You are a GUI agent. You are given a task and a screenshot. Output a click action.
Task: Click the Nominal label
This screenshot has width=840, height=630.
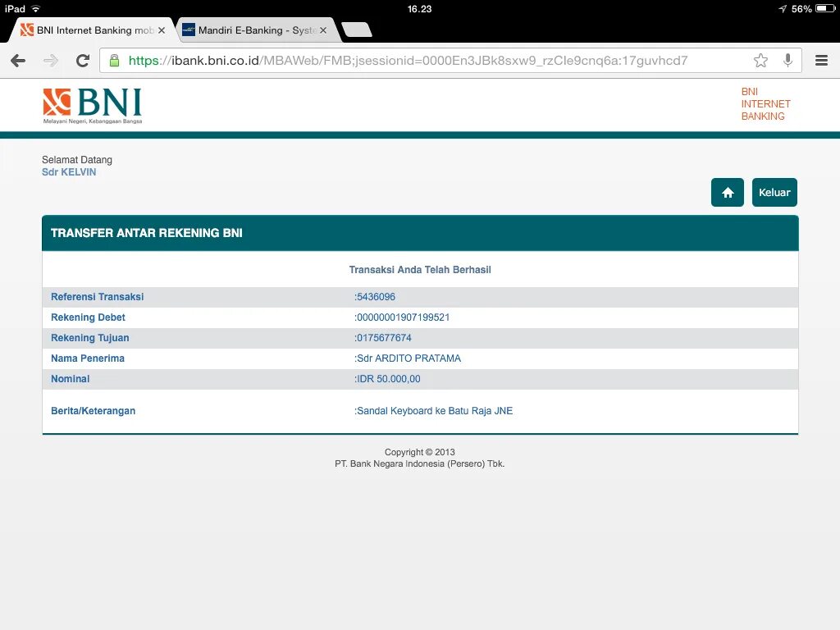(71, 379)
